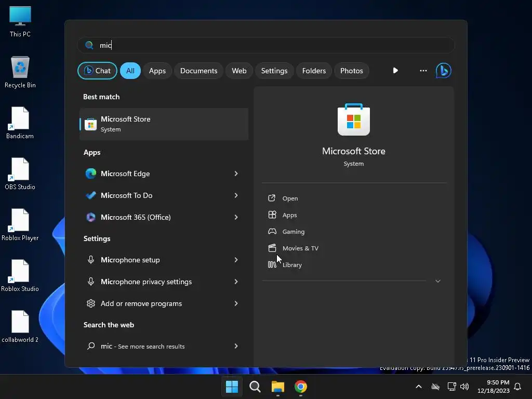Click the Gaming controller icon
Image resolution: width=532 pixels, height=399 pixels.
pyautogui.click(x=272, y=231)
